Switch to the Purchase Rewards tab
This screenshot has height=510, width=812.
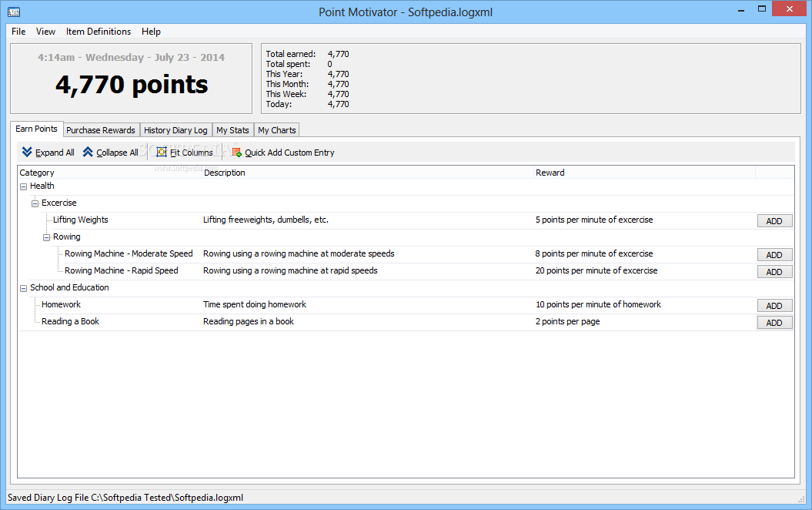click(101, 130)
